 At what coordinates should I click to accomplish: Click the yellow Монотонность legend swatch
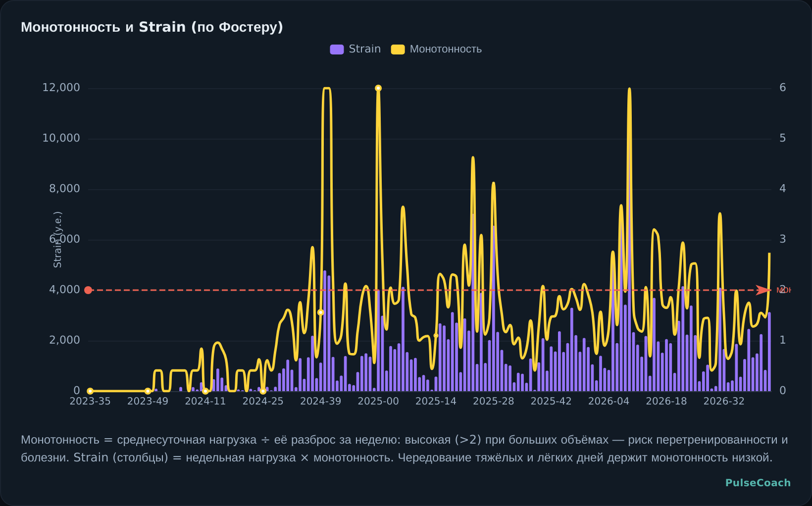pyautogui.click(x=398, y=50)
